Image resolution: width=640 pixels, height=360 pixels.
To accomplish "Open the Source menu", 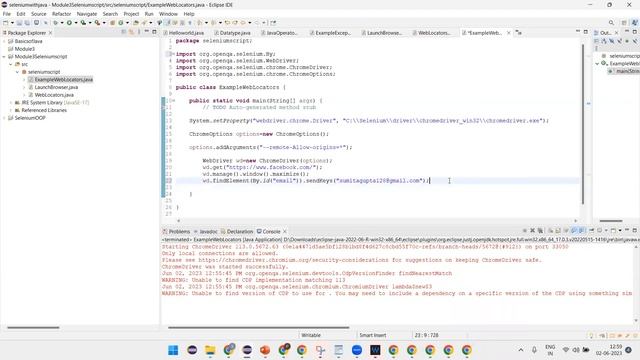I will tap(39, 14).
